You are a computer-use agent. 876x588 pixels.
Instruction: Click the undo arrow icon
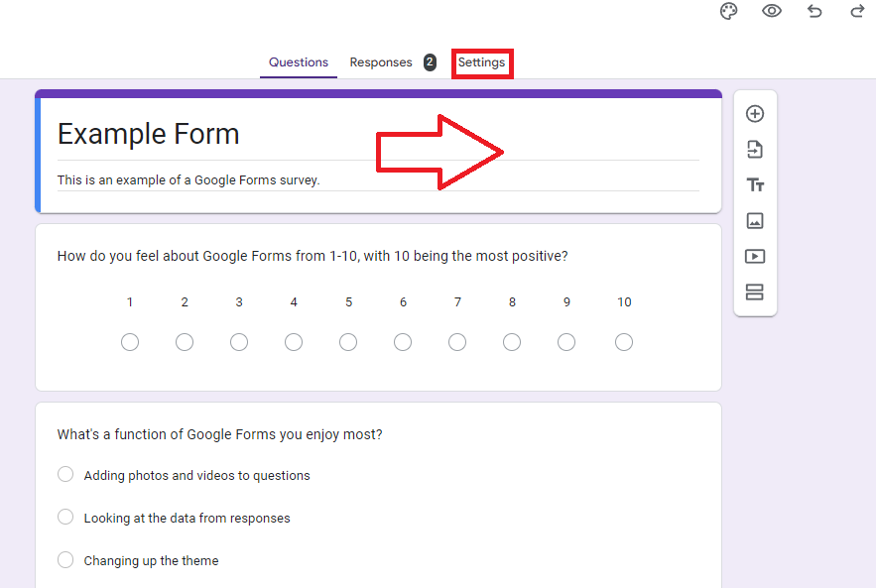click(x=814, y=12)
